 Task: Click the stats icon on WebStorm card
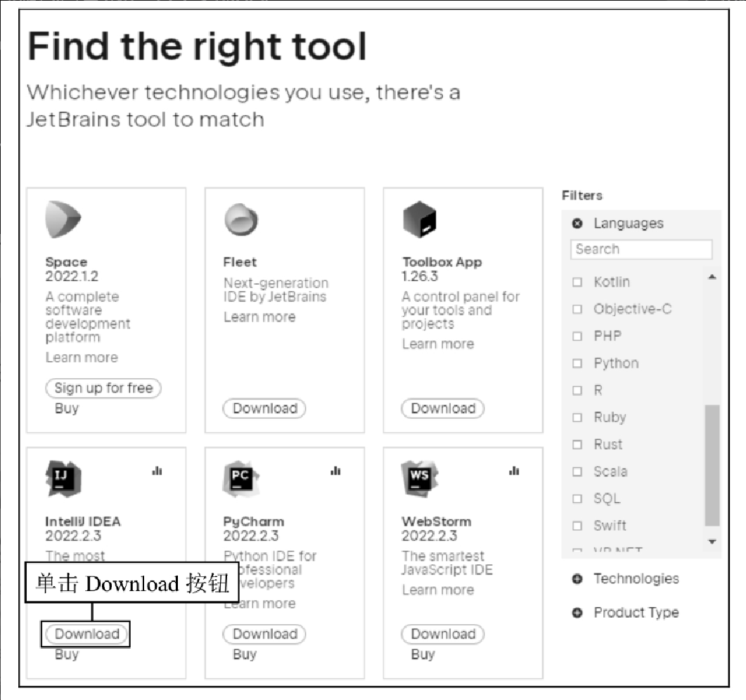click(514, 471)
